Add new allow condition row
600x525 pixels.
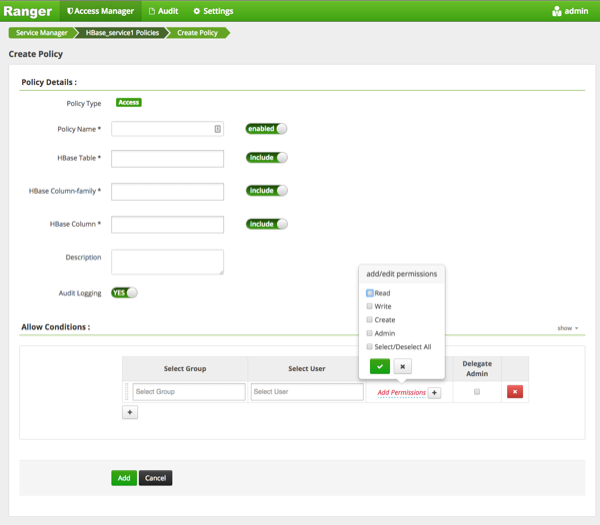click(x=130, y=412)
